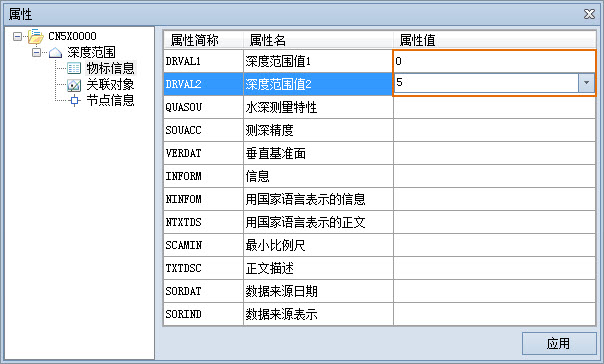Select the SOUACC cell
This screenshot has width=604, height=364.
click(x=203, y=130)
